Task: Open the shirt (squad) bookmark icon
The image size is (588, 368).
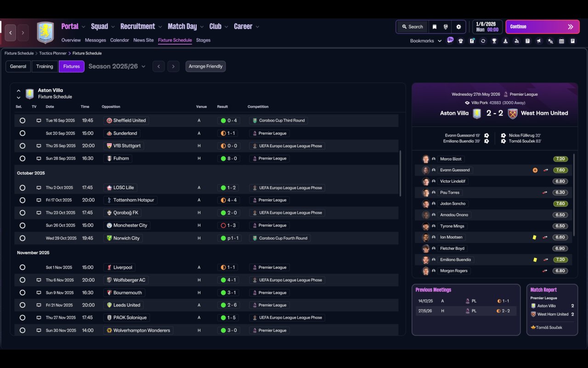Action: (x=461, y=41)
